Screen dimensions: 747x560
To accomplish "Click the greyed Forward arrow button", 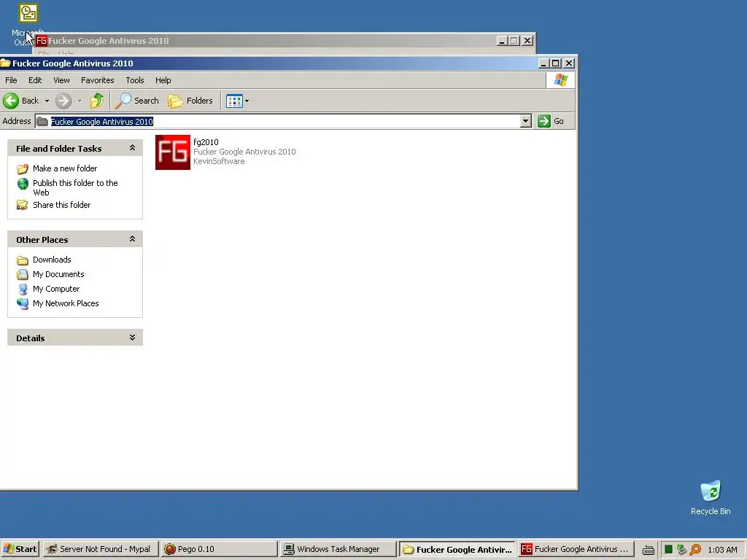I will pyautogui.click(x=63, y=101).
